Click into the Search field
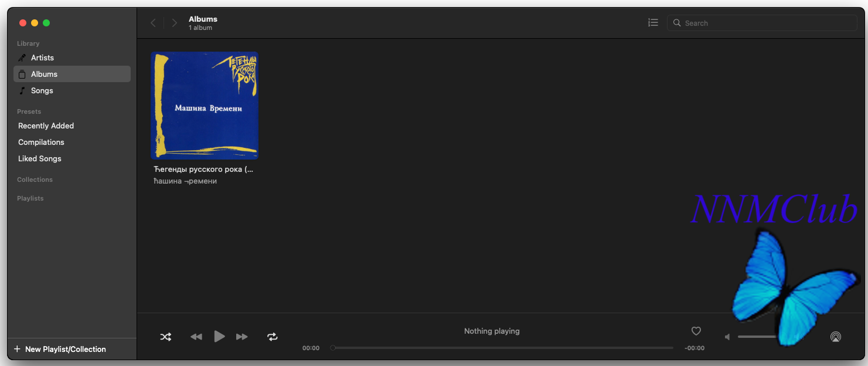This screenshot has height=366, width=868. [x=762, y=23]
